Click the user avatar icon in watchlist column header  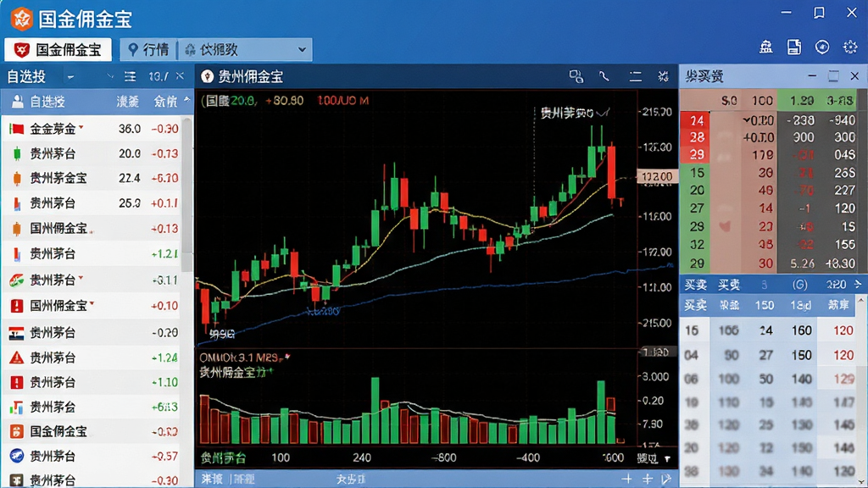click(17, 102)
